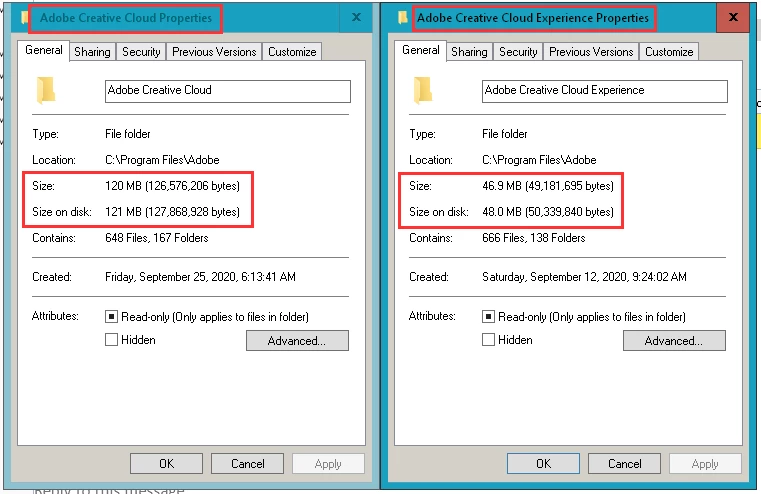
Task: Toggle Hidden checkbox in Adobe Creative Cloud Properties
Action: click(111, 340)
